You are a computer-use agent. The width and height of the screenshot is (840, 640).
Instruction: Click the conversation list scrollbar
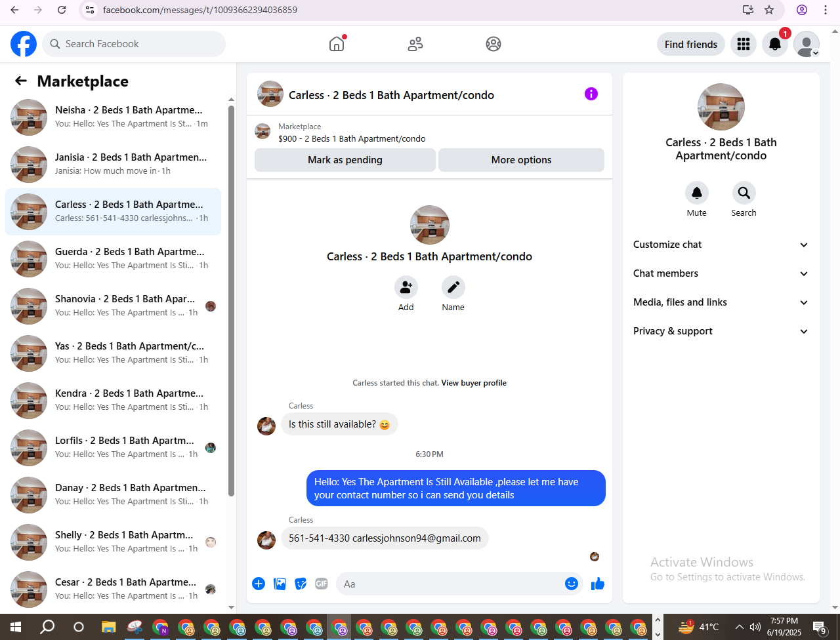coord(231,300)
